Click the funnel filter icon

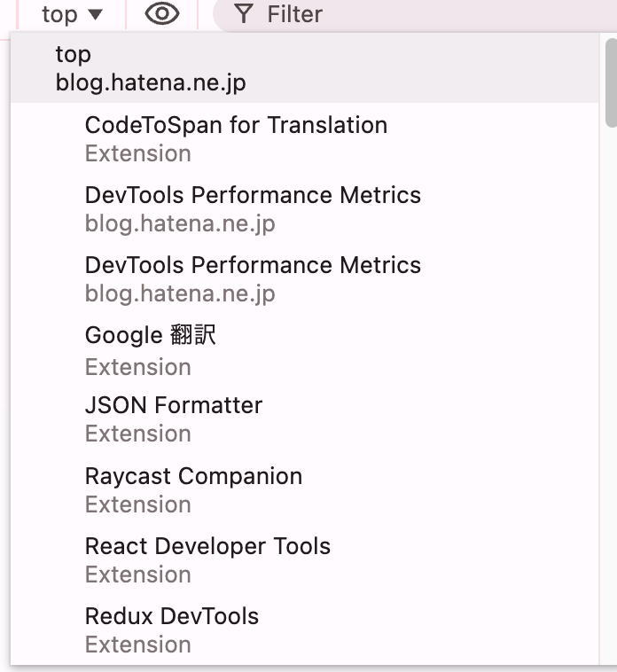pos(244,13)
